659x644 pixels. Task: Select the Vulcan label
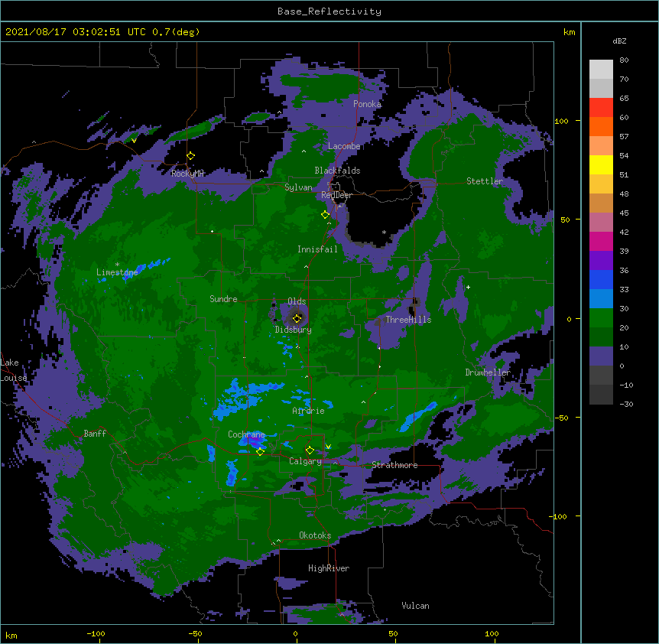pyautogui.click(x=415, y=606)
